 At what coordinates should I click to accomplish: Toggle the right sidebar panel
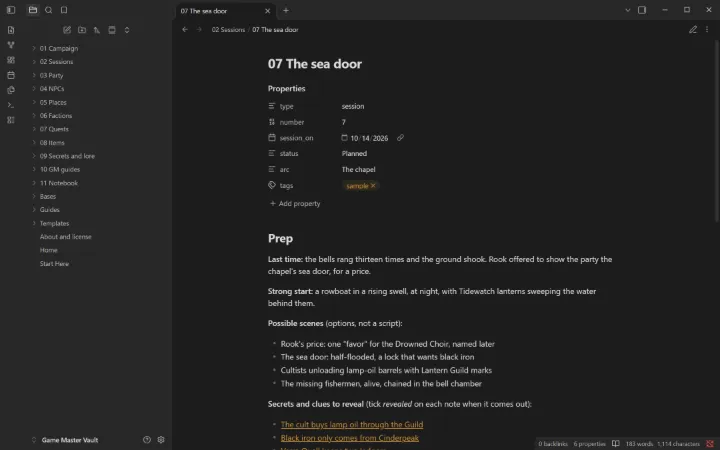(642, 10)
